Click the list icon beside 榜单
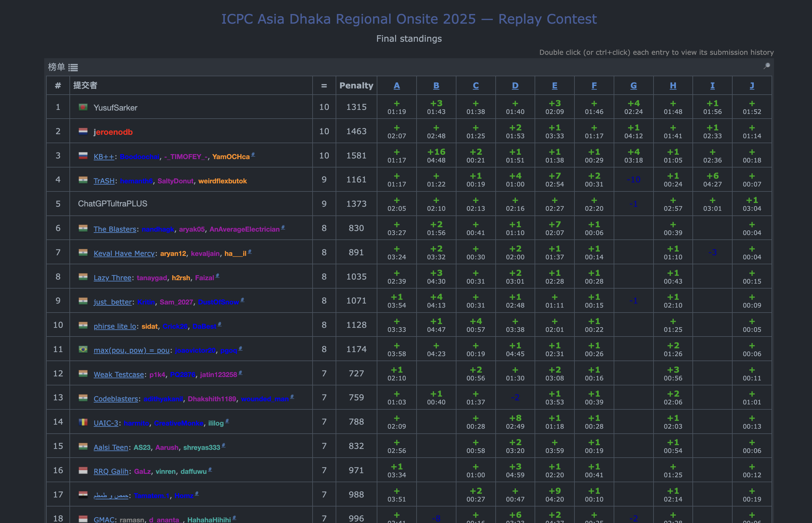This screenshot has width=812, height=523. (x=73, y=68)
